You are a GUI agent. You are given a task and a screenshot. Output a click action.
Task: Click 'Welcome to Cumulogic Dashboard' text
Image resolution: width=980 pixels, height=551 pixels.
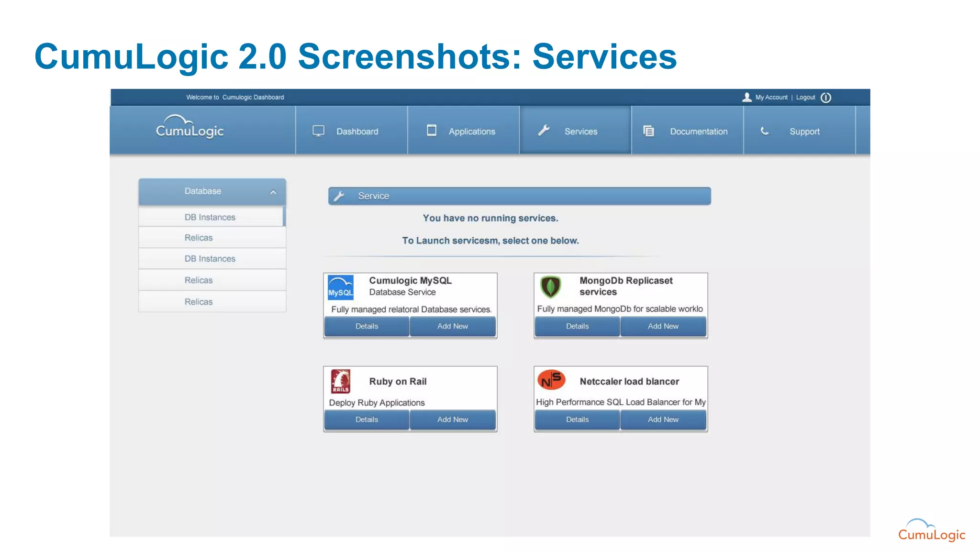pyautogui.click(x=235, y=98)
